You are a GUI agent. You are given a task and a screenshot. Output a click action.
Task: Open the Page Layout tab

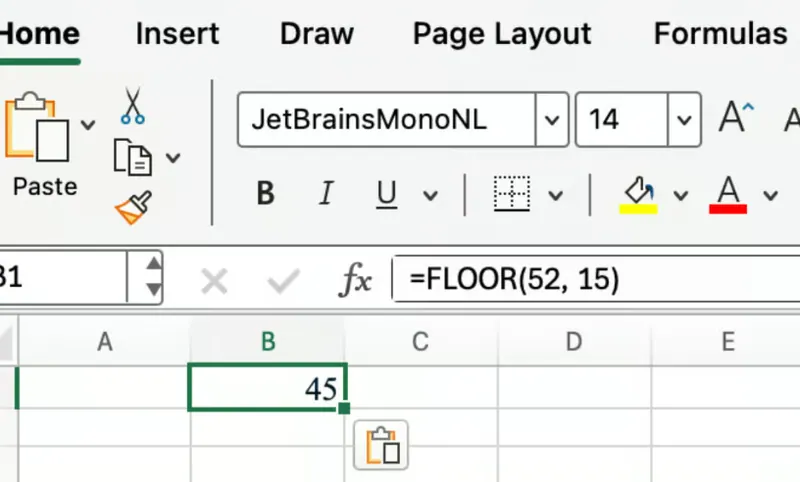pyautogui.click(x=502, y=34)
